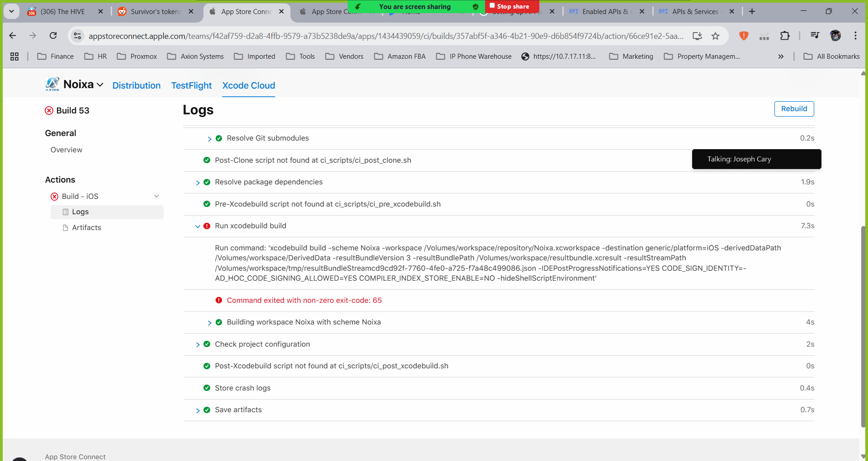Click the Rebuild button
868x461 pixels.
click(x=794, y=109)
